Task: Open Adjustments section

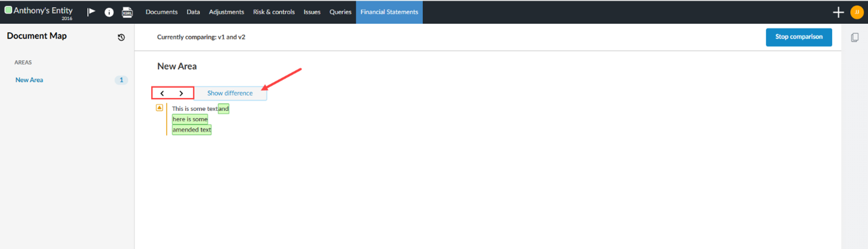Action: (x=226, y=12)
